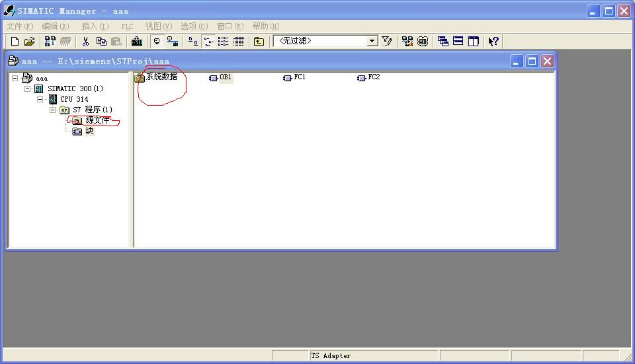635x364 pixels.
Task: Open the filter dropdown arrow
Action: coord(372,41)
